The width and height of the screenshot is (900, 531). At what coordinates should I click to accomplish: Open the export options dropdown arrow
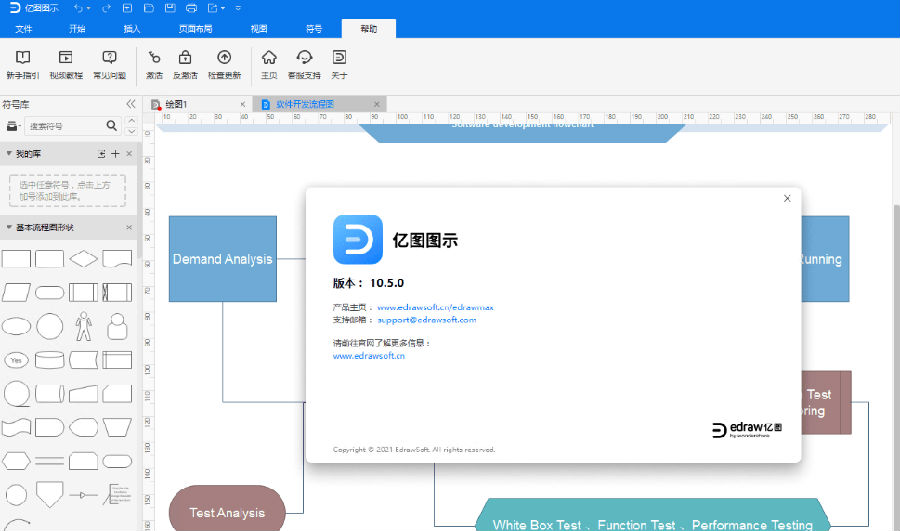[x=223, y=9]
